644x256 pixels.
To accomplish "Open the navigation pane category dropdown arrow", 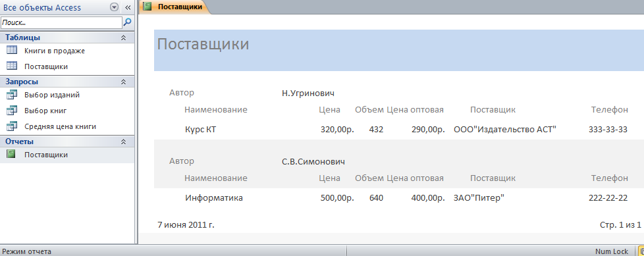I will point(115,7).
